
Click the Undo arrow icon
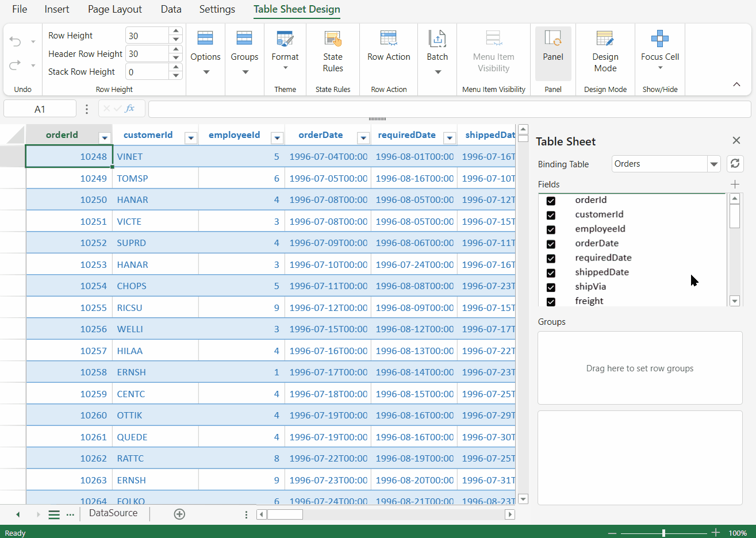16,41
